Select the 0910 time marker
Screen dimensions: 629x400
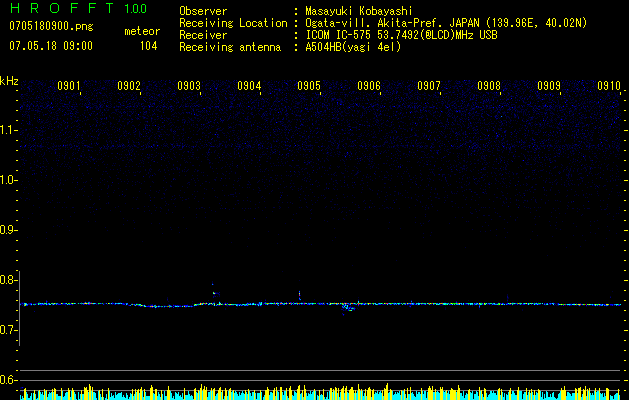point(609,86)
